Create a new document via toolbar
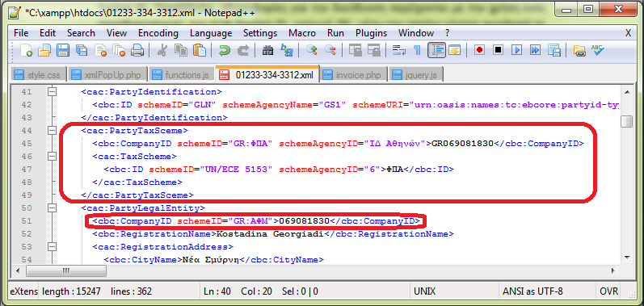 tap(27, 50)
